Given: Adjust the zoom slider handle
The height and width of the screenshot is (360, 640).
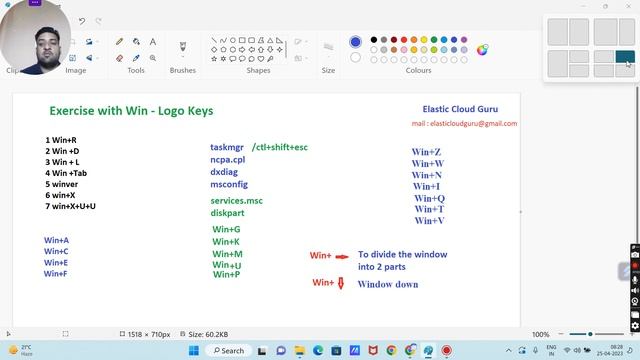Looking at the screenshot, I should pyautogui.click(x=590, y=334).
